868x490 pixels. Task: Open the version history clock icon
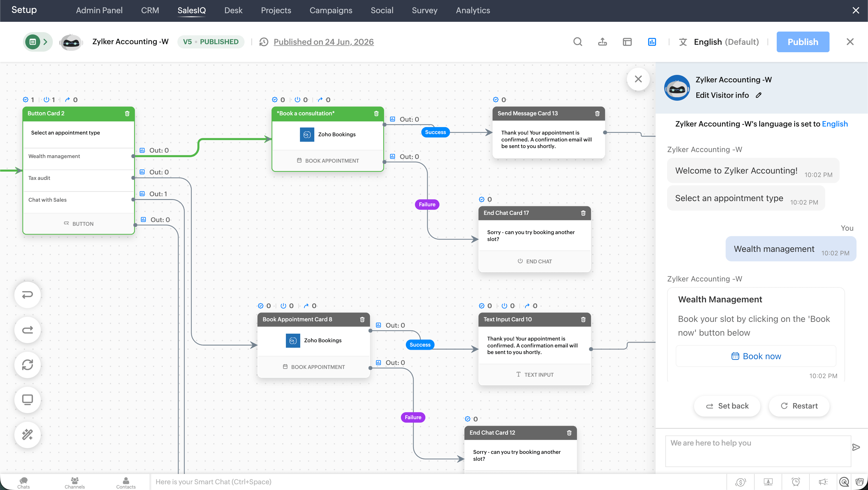tap(264, 42)
